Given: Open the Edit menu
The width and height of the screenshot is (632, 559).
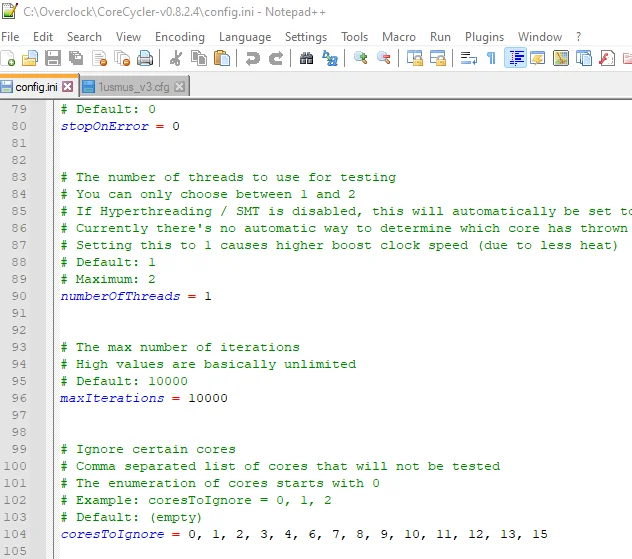Looking at the screenshot, I should point(43,37).
